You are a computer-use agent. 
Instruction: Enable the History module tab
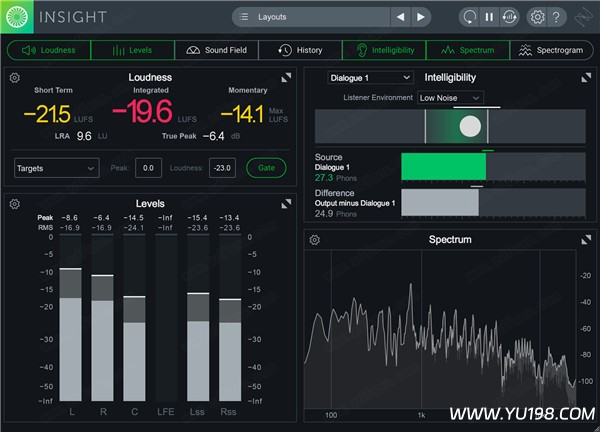tap(300, 50)
